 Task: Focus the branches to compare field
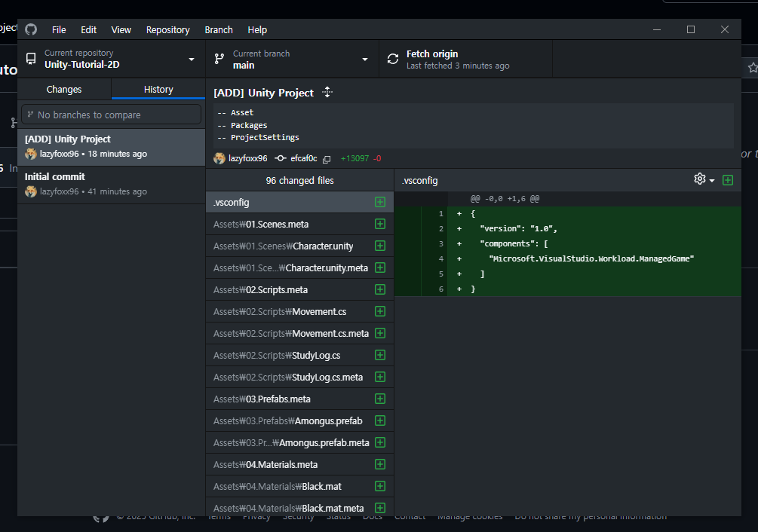tap(111, 115)
